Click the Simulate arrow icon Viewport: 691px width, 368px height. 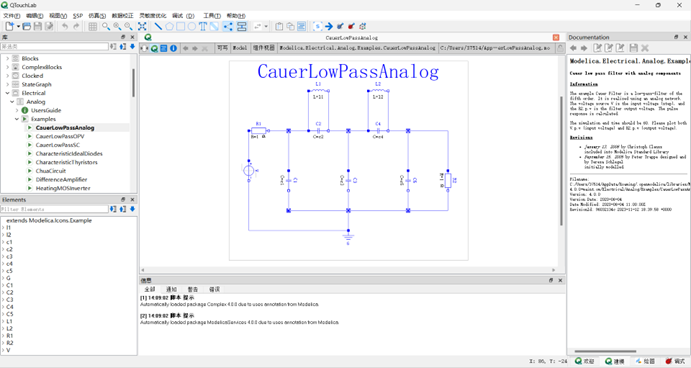click(329, 26)
